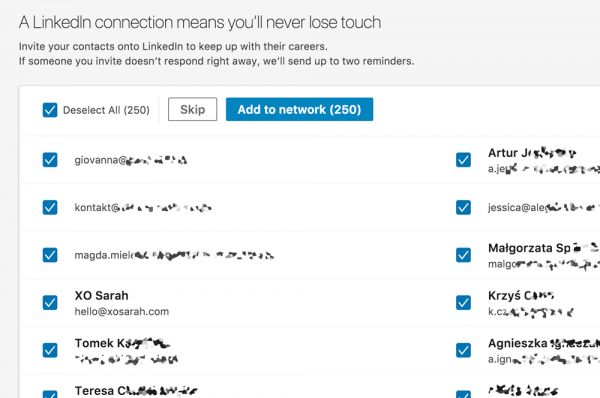
Task: Uncheck the Agnieszka contact checkbox
Action: (x=463, y=350)
